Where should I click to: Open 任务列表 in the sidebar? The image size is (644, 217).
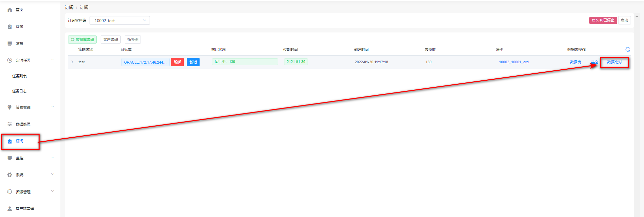tap(19, 76)
